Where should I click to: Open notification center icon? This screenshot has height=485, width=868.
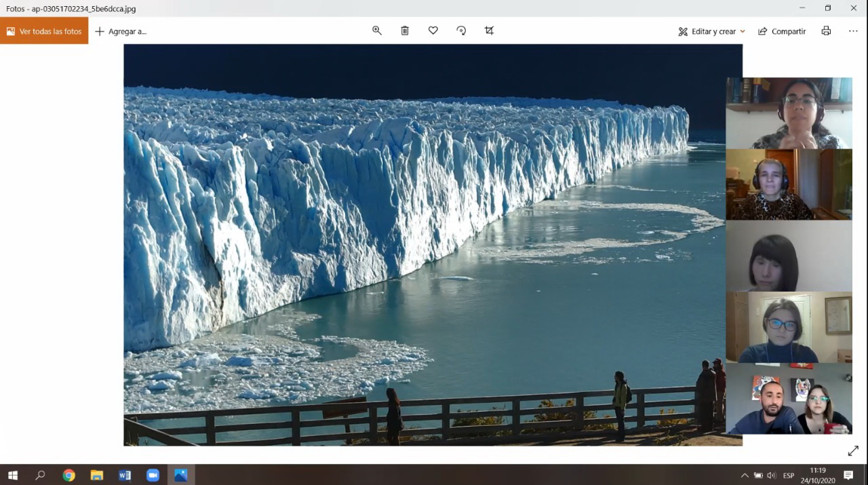pyautogui.click(x=848, y=475)
